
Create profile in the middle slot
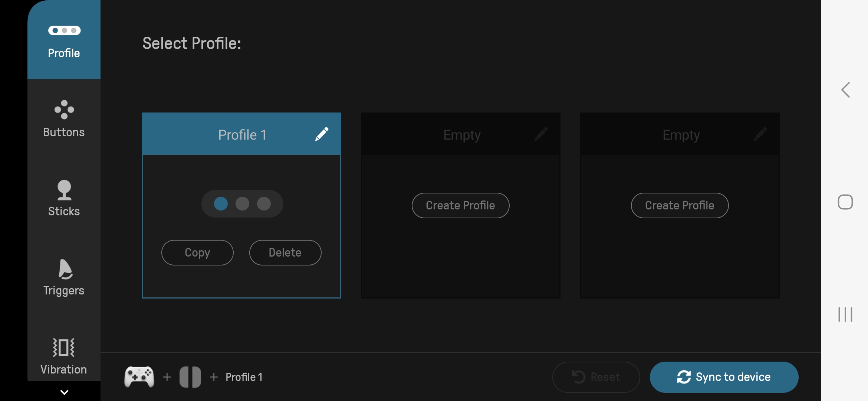460,205
